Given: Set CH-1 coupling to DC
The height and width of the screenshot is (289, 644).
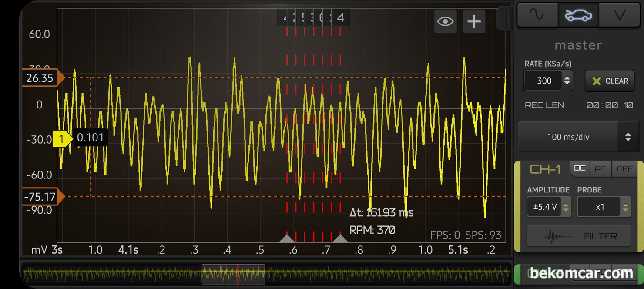Looking at the screenshot, I should tap(580, 168).
